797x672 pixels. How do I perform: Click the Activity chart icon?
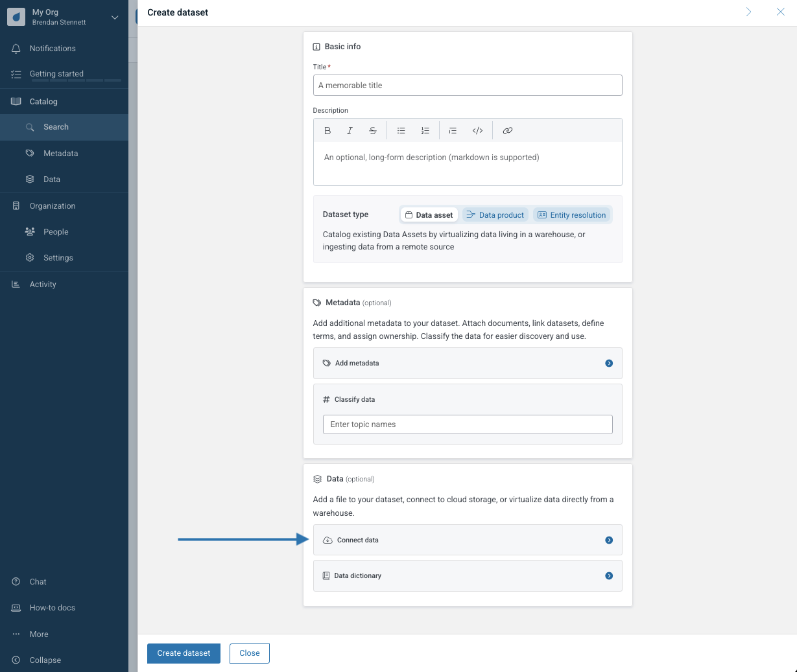(x=16, y=284)
